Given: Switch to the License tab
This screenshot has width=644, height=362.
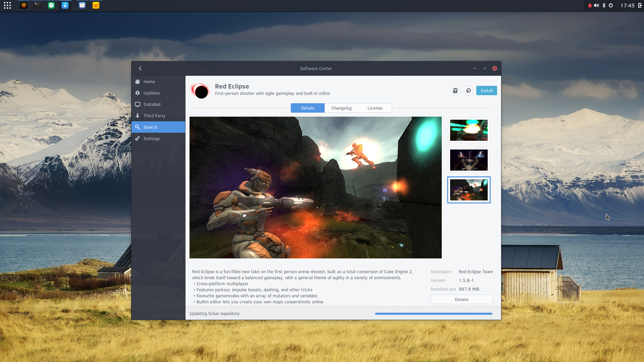Looking at the screenshot, I should click(x=375, y=108).
